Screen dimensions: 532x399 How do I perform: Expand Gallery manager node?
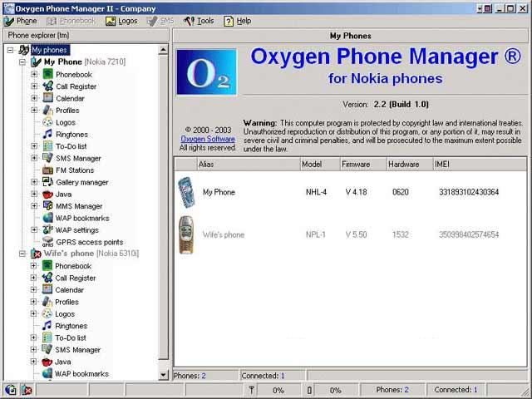tap(34, 182)
